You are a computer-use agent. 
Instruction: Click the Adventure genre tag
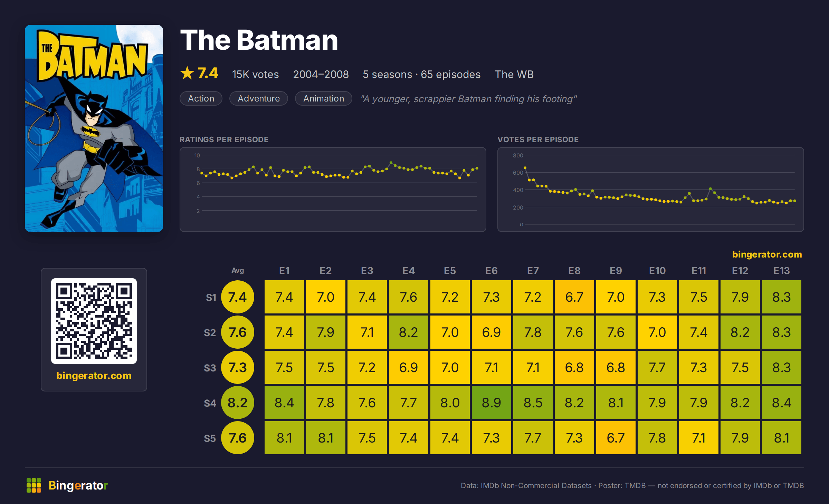[x=259, y=98]
